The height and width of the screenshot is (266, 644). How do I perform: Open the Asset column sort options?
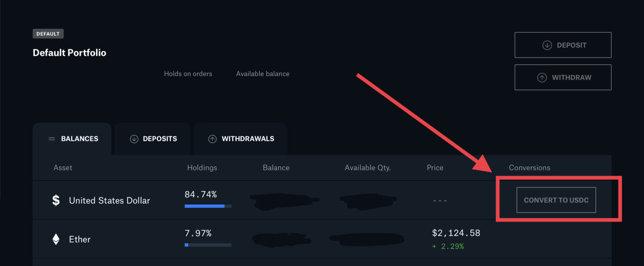pos(63,167)
